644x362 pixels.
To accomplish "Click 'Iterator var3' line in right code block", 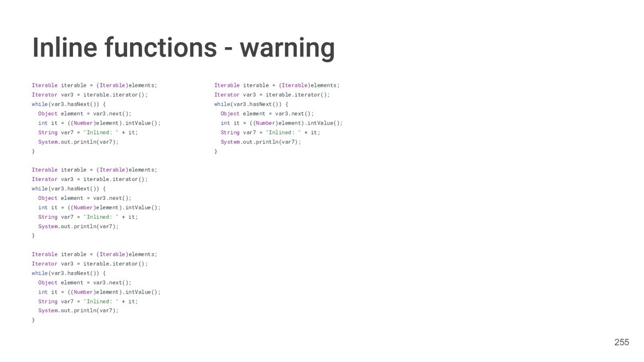I will [x=272, y=95].
